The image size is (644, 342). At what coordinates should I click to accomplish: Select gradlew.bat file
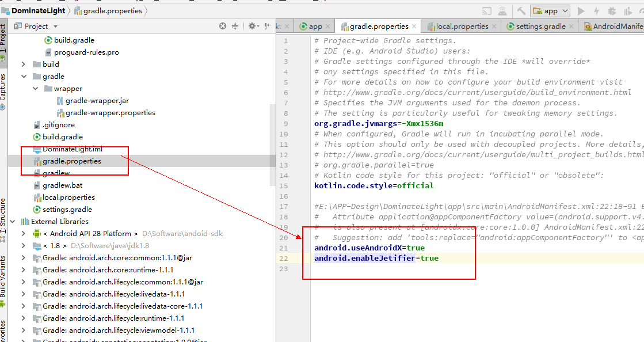tap(58, 185)
